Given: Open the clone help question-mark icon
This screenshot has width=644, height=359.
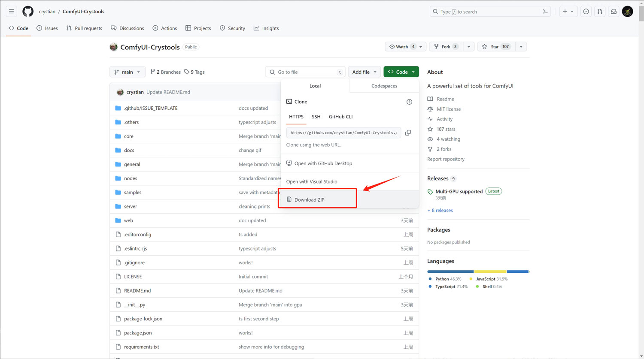Looking at the screenshot, I should 409,102.
